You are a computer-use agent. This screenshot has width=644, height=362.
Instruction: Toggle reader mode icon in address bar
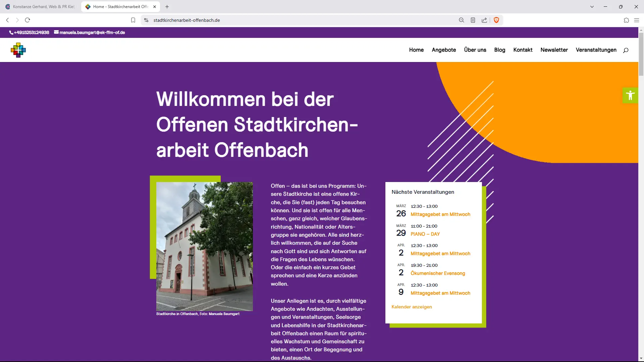(473, 20)
